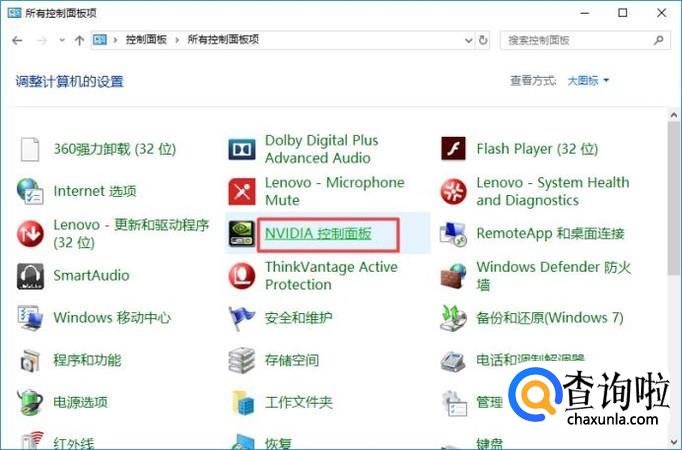Open the Dolby Digital Plus icon

tap(242, 149)
